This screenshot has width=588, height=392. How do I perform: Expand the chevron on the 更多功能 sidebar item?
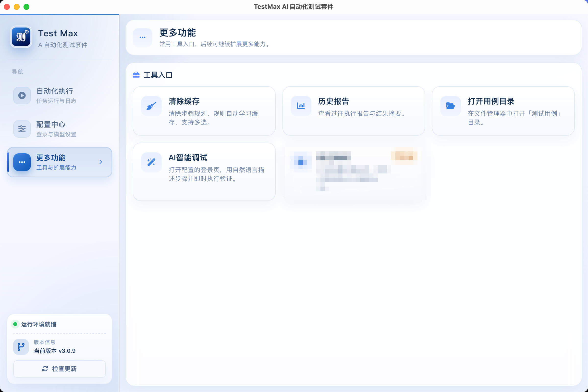[101, 162]
